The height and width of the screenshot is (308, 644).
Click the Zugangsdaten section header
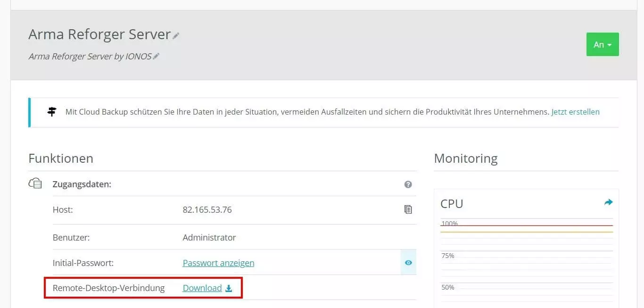pos(82,184)
